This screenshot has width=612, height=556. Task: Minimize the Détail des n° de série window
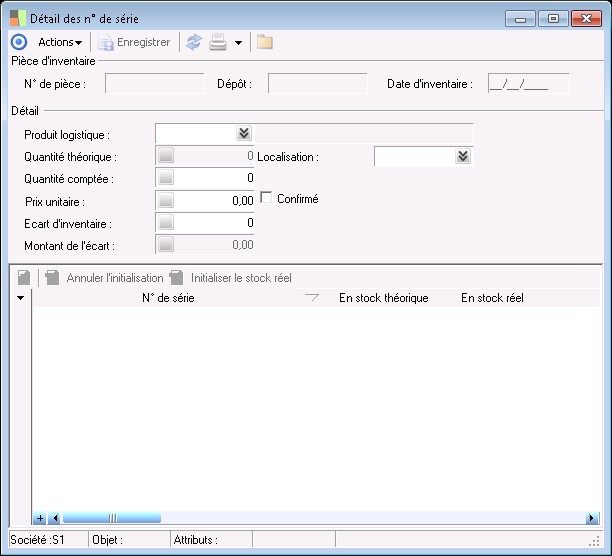point(520,19)
